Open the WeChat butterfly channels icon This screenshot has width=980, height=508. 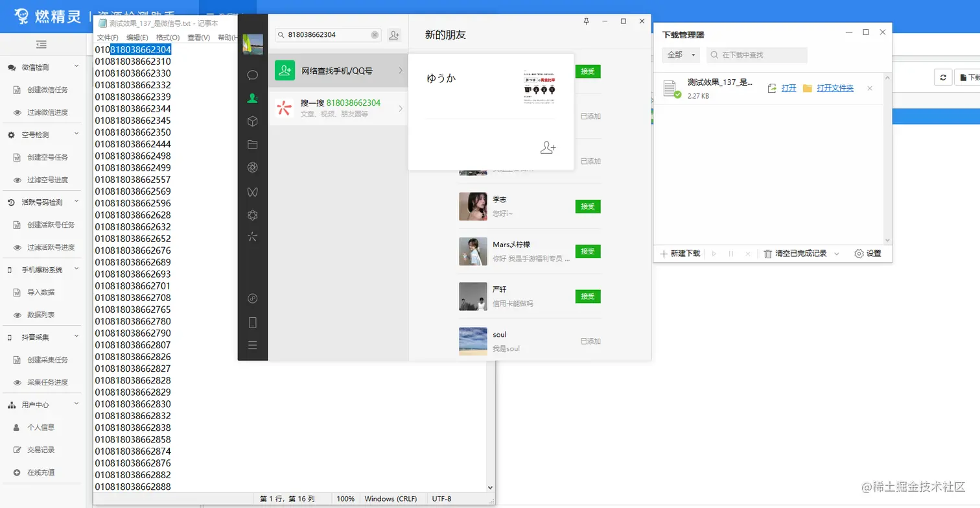(253, 191)
